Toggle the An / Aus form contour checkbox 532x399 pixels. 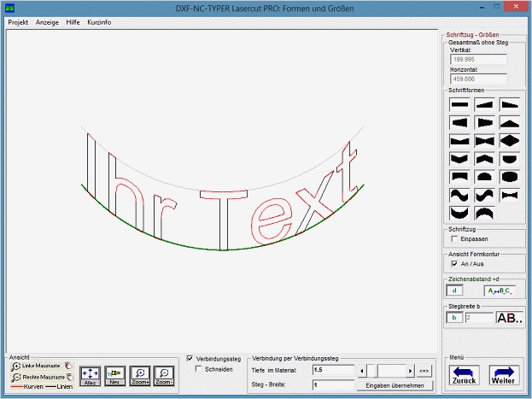[454, 263]
